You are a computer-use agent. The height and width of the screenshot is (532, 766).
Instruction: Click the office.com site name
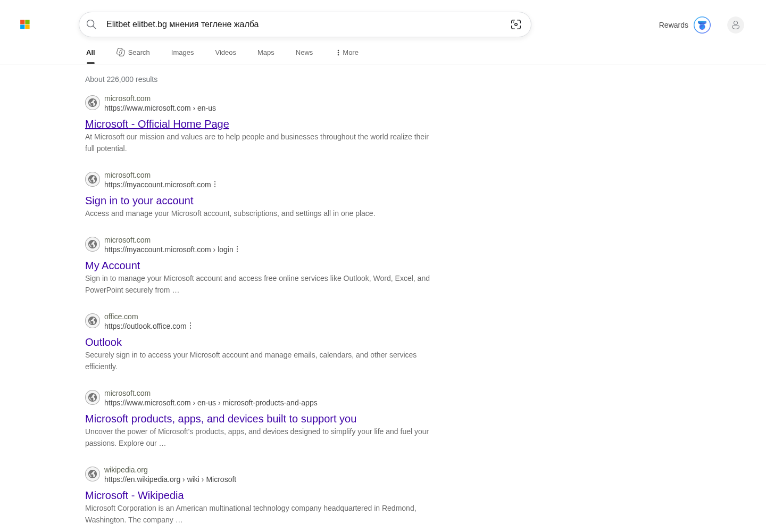click(x=121, y=317)
